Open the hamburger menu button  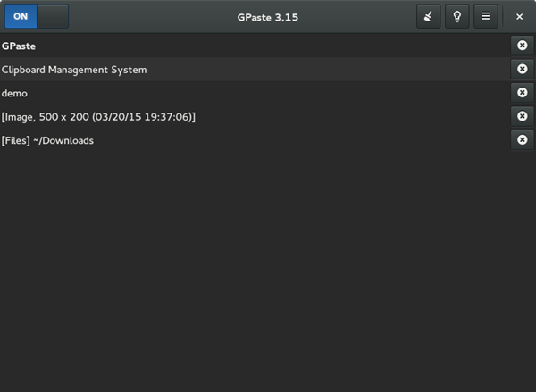485,16
